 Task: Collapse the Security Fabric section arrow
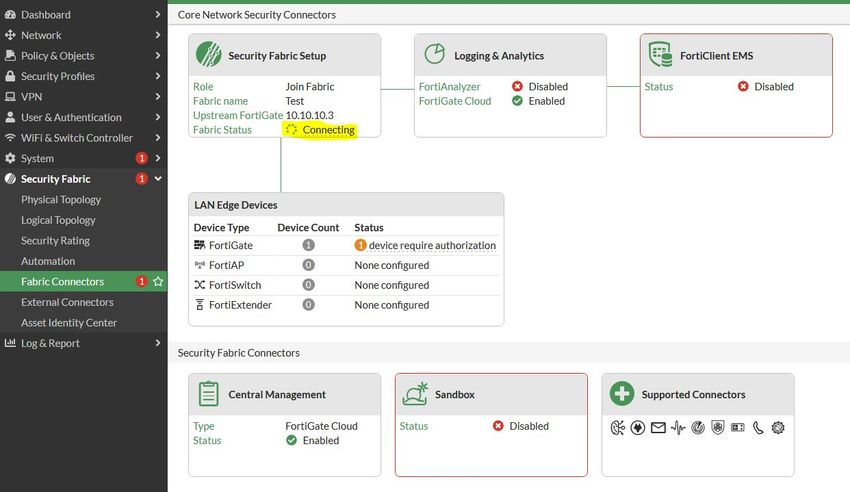point(158,179)
